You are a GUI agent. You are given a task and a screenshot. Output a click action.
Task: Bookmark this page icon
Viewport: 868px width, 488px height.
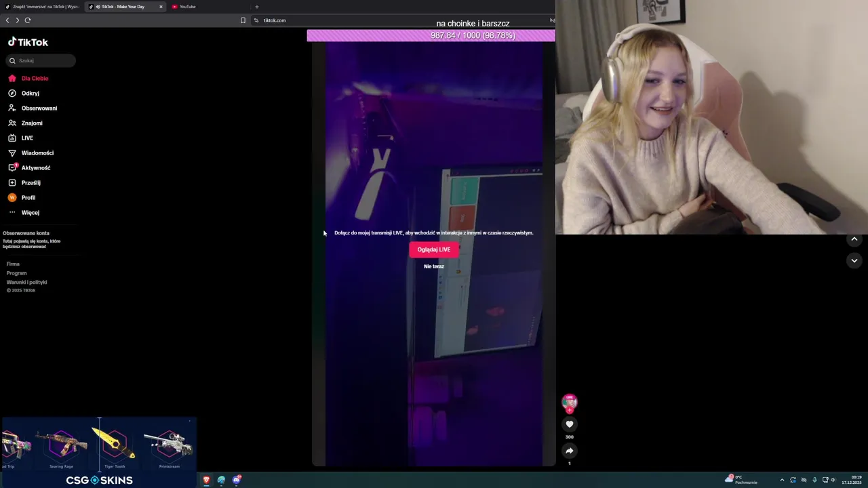pyautogui.click(x=243, y=20)
